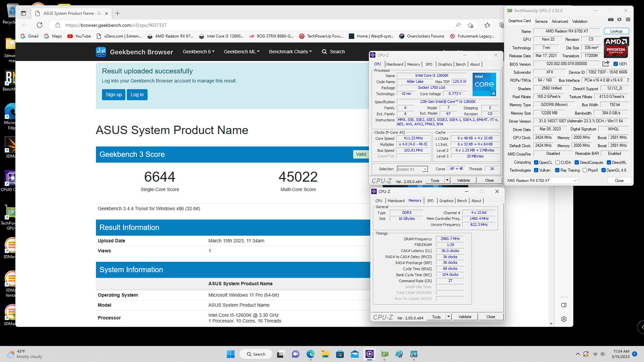Toggle the Edge sidebar panel icon
Image resolution: width=644 pixels, height=362 pixels.
[x=564, y=305]
